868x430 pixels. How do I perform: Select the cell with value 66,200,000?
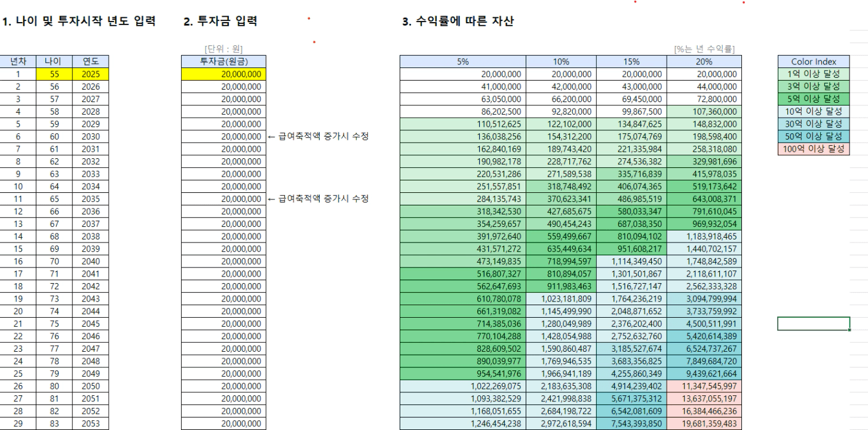pos(562,100)
